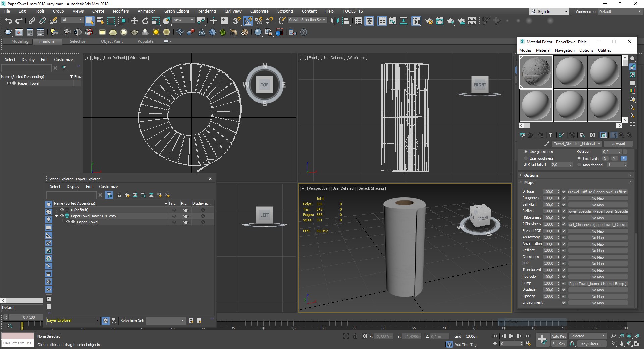
Task: Click Get Material icon in Material Editor
Action: pyautogui.click(x=523, y=135)
